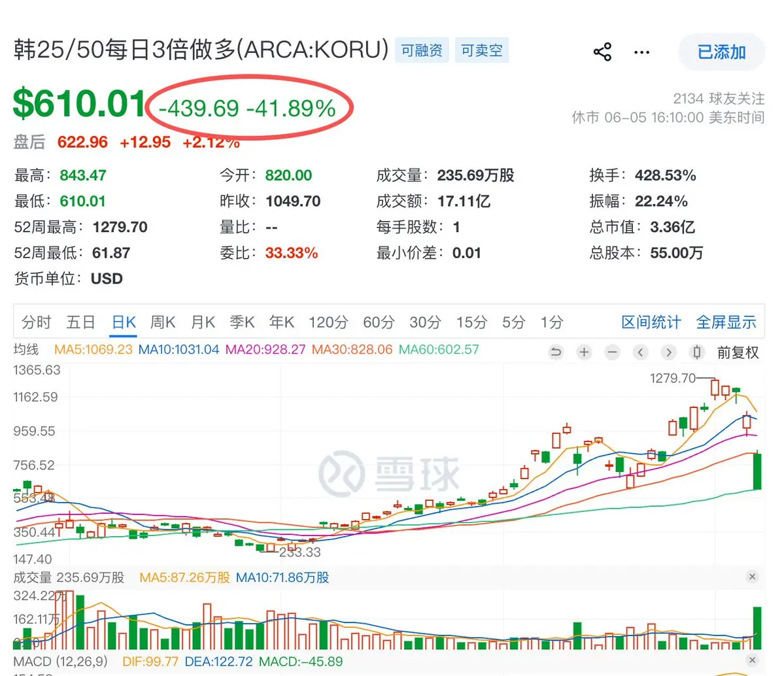Select the 周K chart tab
The height and width of the screenshot is (676, 784).
point(163,322)
